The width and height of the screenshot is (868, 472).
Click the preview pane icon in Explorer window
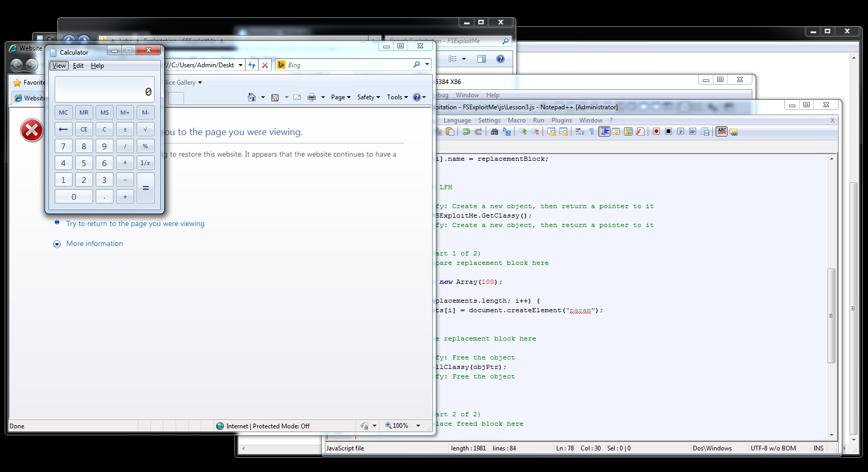pyautogui.click(x=482, y=59)
